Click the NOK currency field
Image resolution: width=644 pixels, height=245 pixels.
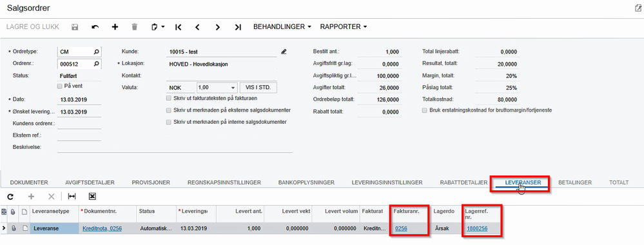[181, 88]
